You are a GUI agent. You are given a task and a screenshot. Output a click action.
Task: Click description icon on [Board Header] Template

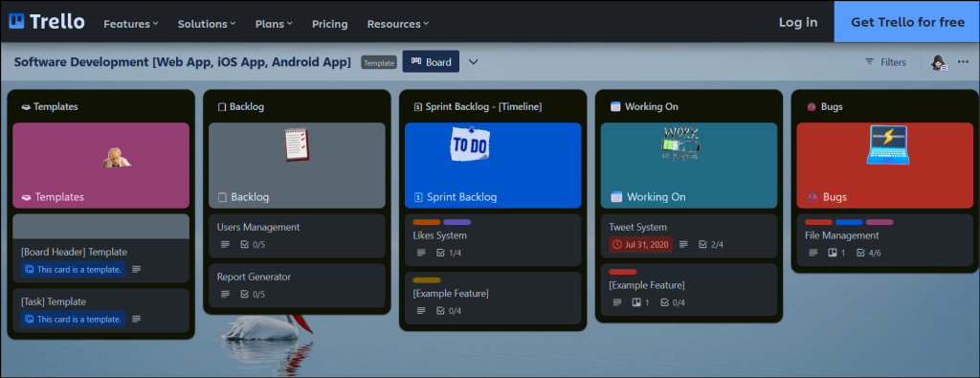click(x=136, y=269)
